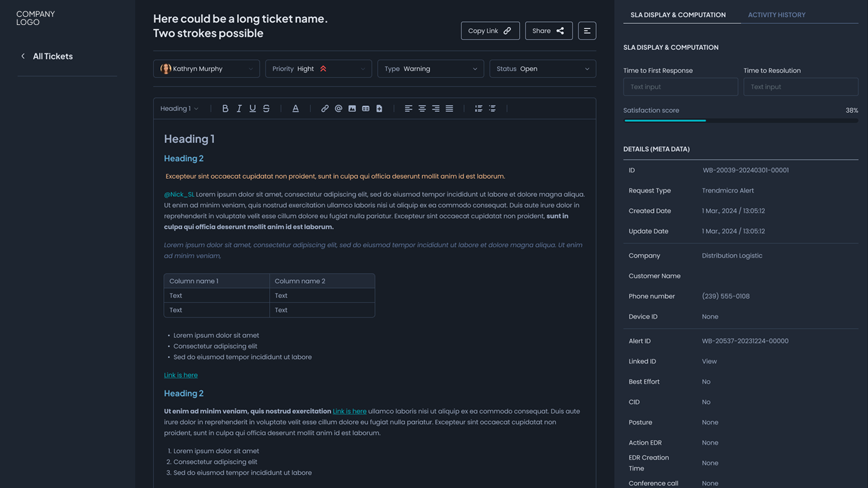The width and height of the screenshot is (868, 488).
Task: Insert a table from the toolbar
Action: coord(366,108)
